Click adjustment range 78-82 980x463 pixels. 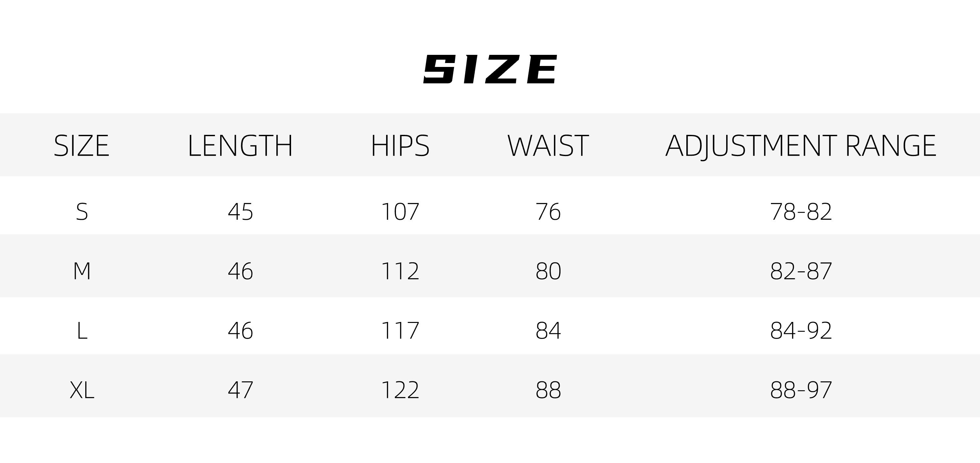[x=801, y=212]
